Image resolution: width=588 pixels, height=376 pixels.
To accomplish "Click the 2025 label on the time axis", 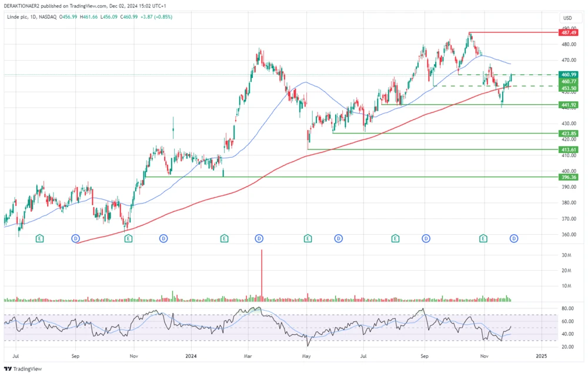I will [542, 356].
